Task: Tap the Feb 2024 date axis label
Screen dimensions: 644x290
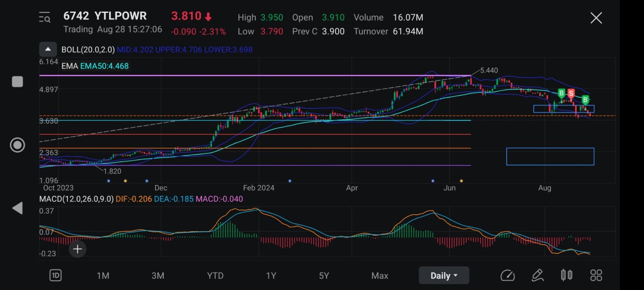Action: click(x=258, y=188)
